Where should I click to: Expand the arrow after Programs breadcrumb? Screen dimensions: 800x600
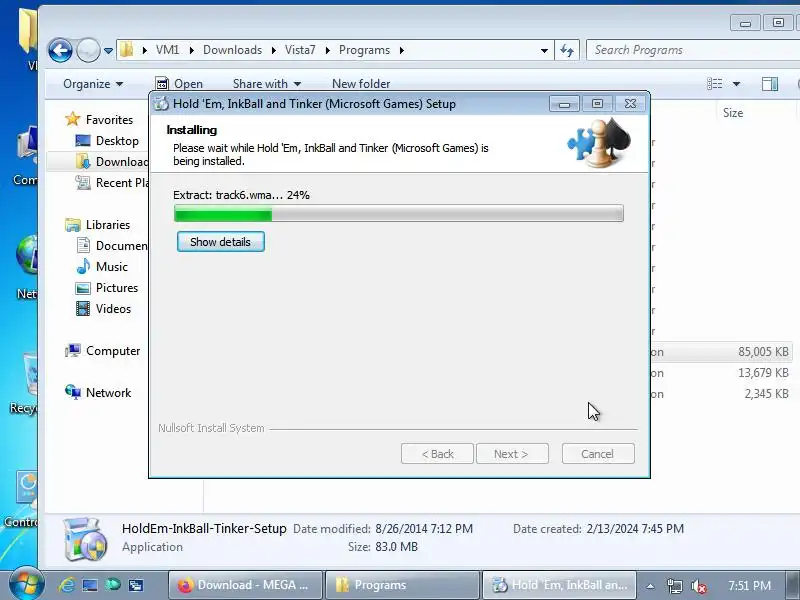[x=402, y=50]
